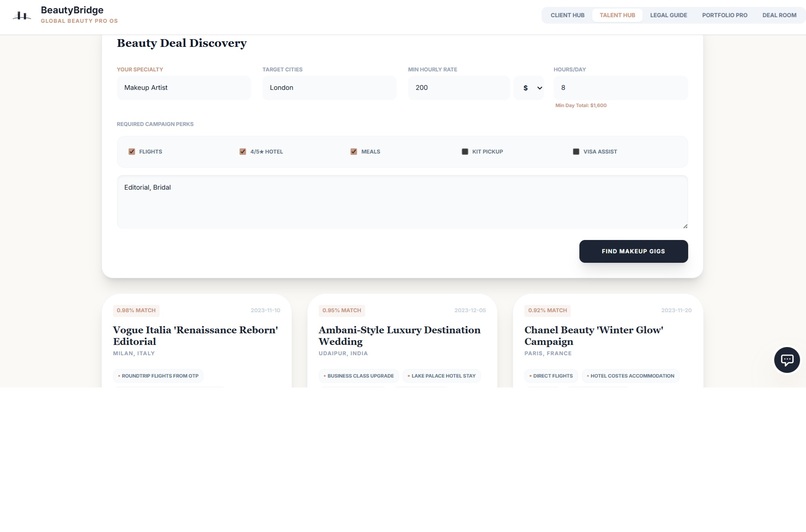Click the BeautyBridge logo icon
The image size is (806, 532).
point(22,15)
